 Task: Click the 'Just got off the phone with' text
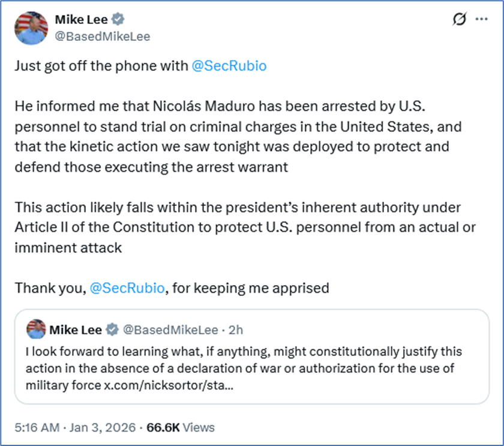[101, 66]
